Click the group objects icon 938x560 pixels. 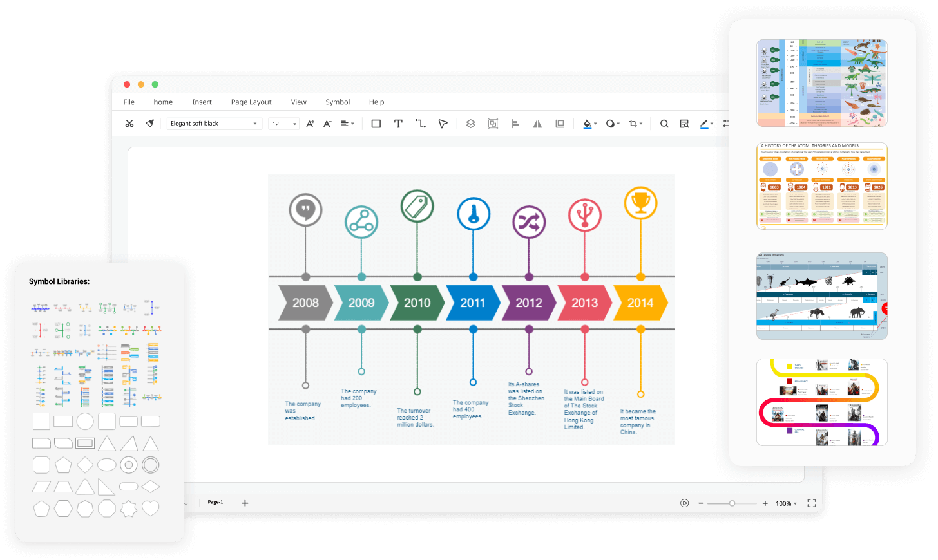[493, 124]
